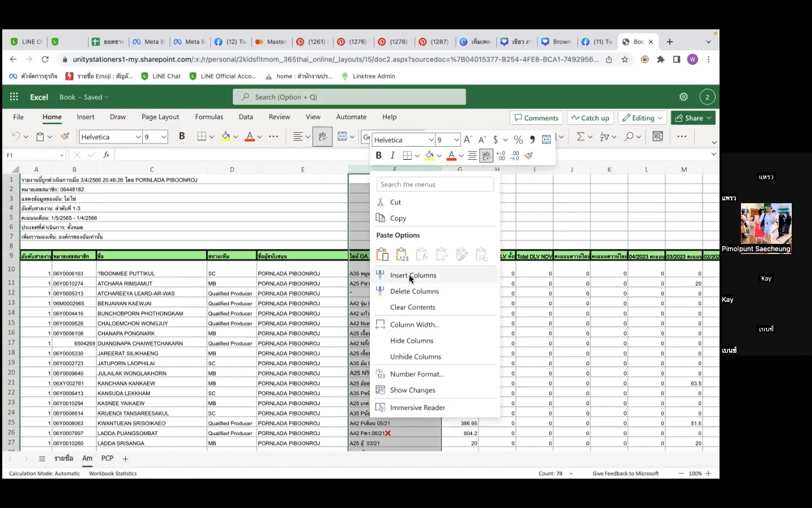Pick font color in mini toolbar

[451, 156]
